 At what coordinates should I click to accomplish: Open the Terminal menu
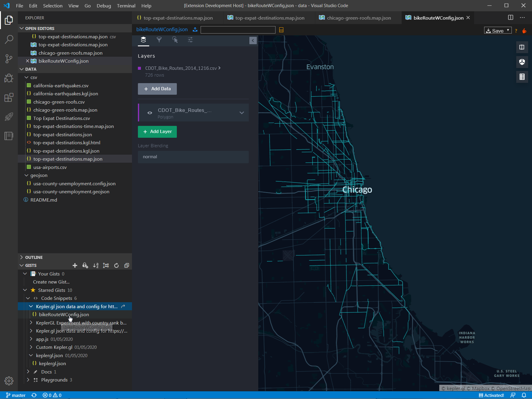[126, 6]
